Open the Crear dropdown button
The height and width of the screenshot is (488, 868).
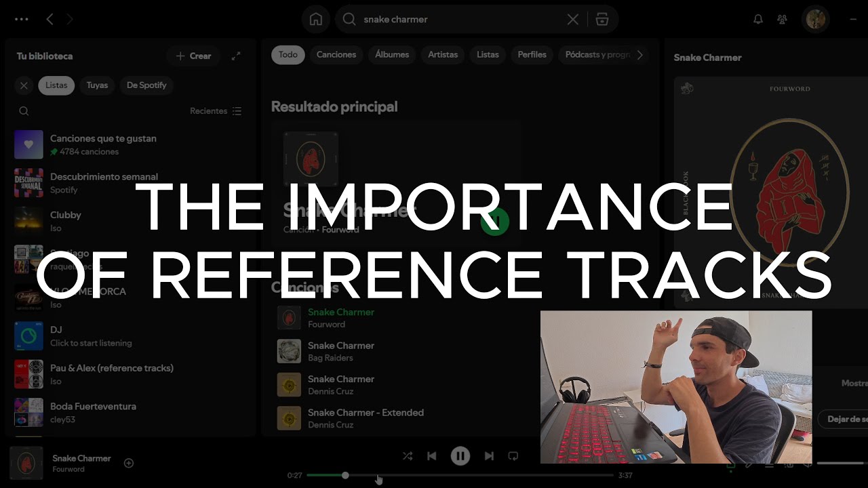[x=193, y=56]
